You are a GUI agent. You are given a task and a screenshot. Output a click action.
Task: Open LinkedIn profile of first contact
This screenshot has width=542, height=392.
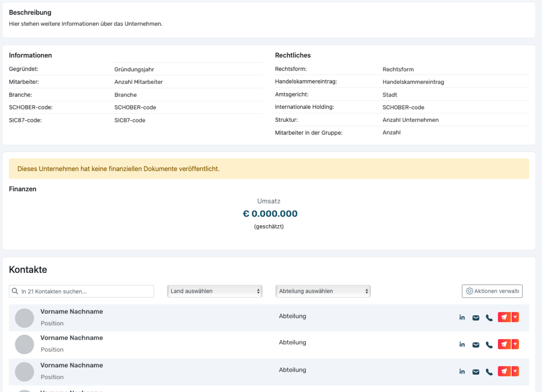coord(462,317)
